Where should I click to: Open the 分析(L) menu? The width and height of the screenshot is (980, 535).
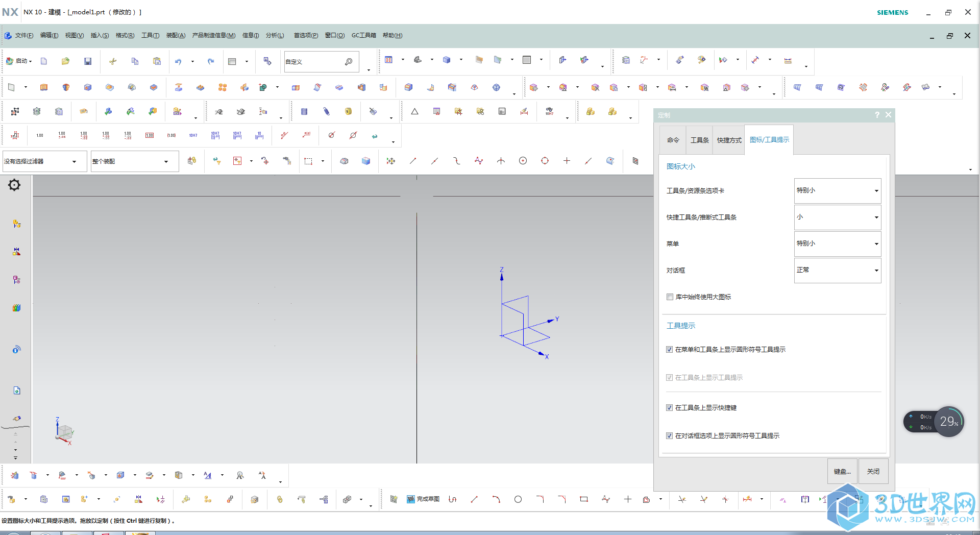(275, 35)
